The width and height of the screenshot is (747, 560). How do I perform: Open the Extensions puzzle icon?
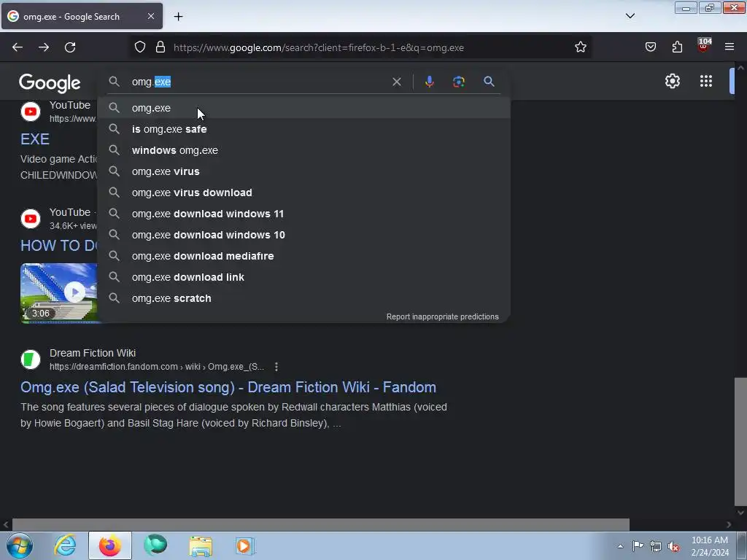pos(677,47)
